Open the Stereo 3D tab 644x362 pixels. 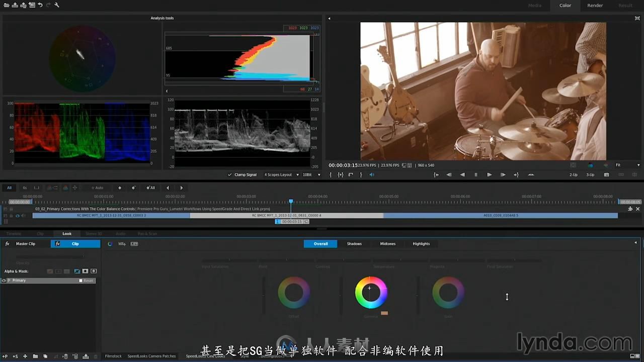pyautogui.click(x=94, y=233)
